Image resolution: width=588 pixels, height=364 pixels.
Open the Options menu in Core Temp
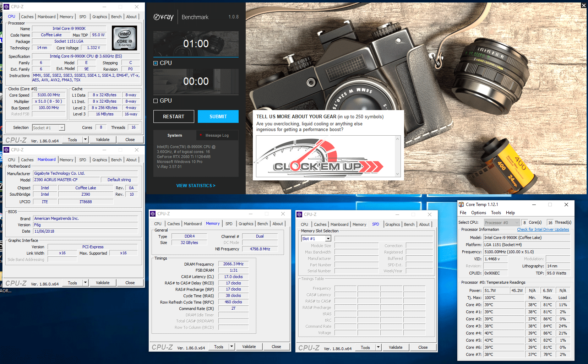tap(478, 213)
